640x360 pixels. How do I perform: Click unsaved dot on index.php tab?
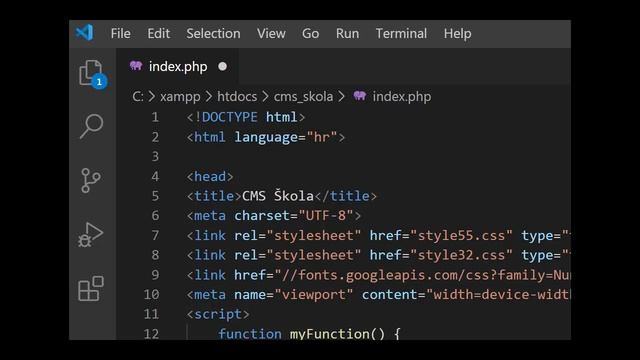[x=222, y=66]
